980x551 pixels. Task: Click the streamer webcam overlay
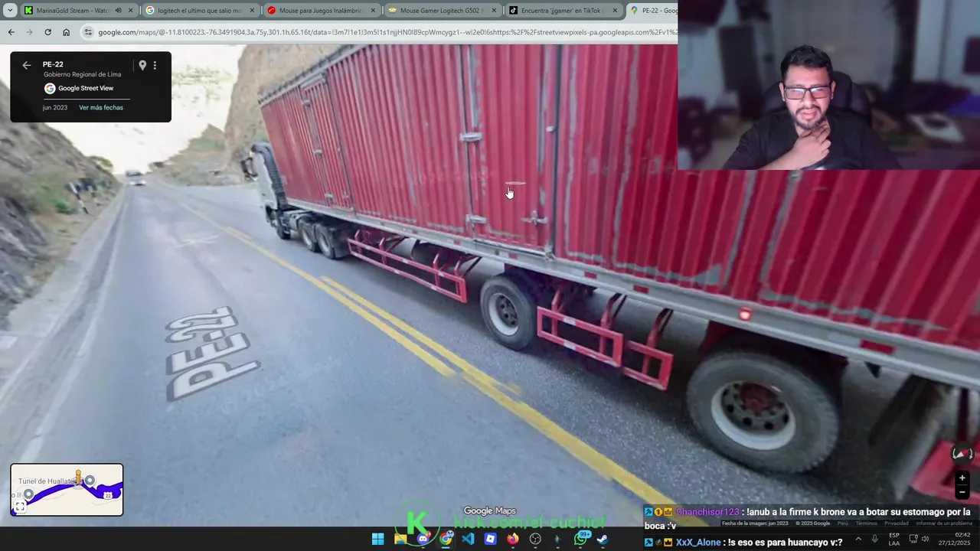[828, 84]
